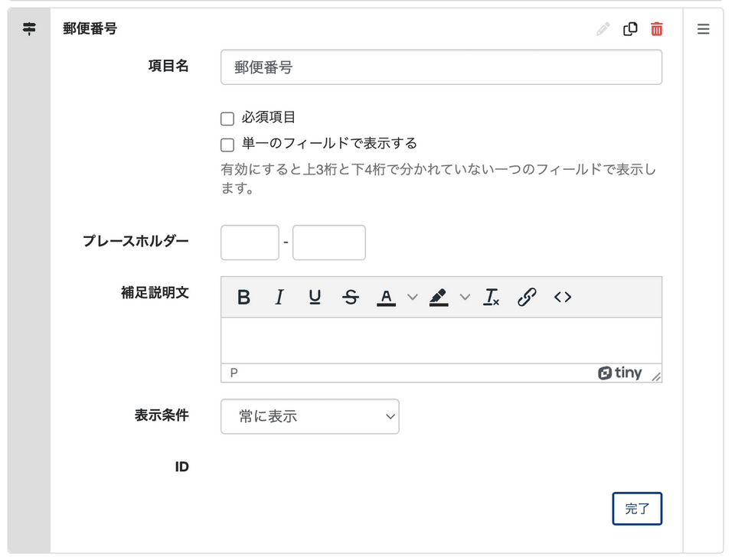Duplicate the 郵便番号 field with copy icon
Image resolution: width=735 pixels, height=560 pixels.
[x=630, y=29]
